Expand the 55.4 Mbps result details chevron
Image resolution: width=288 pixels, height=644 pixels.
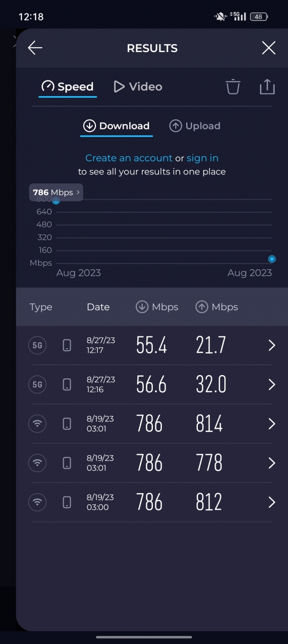coord(271,346)
